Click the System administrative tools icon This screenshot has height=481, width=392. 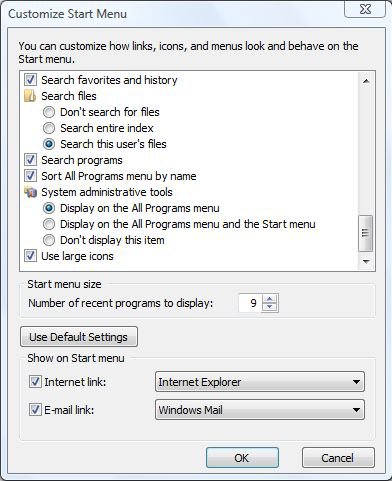point(30,192)
